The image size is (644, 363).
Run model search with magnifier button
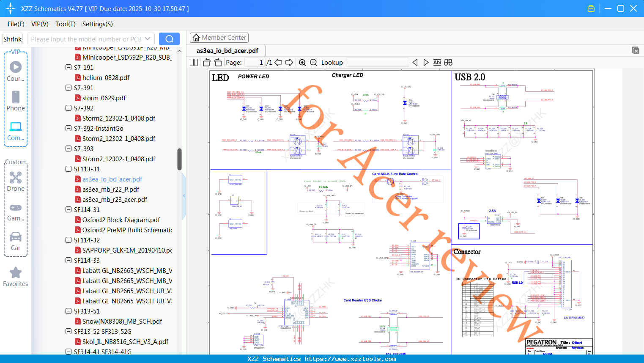click(x=169, y=39)
